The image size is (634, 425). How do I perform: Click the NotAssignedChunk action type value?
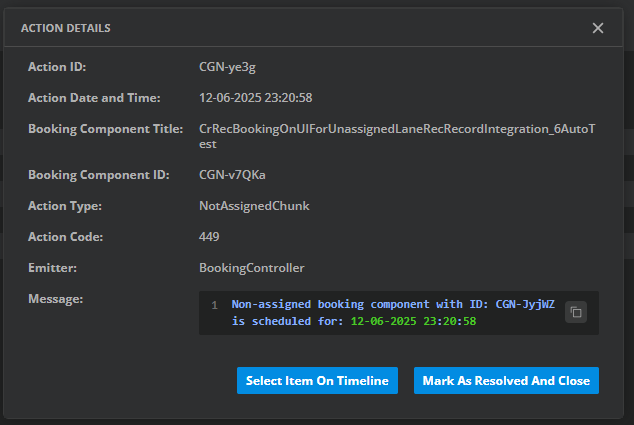[254, 206]
